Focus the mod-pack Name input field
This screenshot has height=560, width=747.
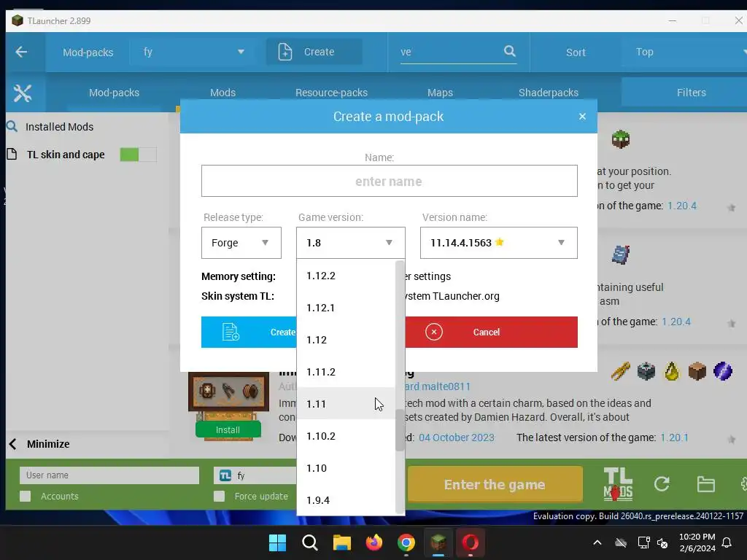point(390,181)
